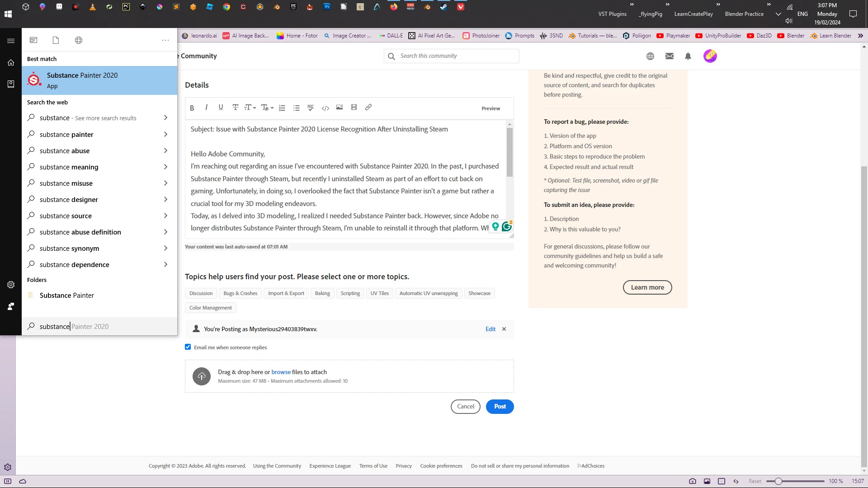This screenshot has width=868, height=488.
Task: Adjust the zoom slider in status bar
Action: [778, 481]
